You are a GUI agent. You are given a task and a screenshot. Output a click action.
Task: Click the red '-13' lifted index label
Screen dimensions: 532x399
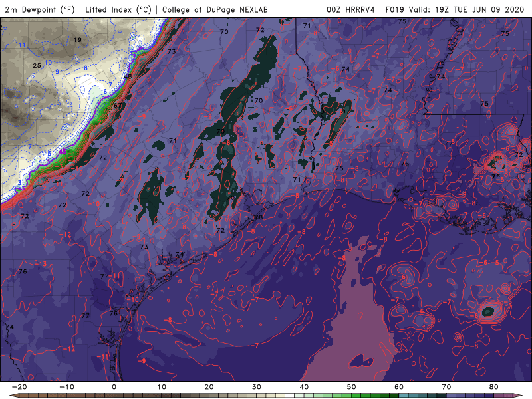click(x=41, y=264)
